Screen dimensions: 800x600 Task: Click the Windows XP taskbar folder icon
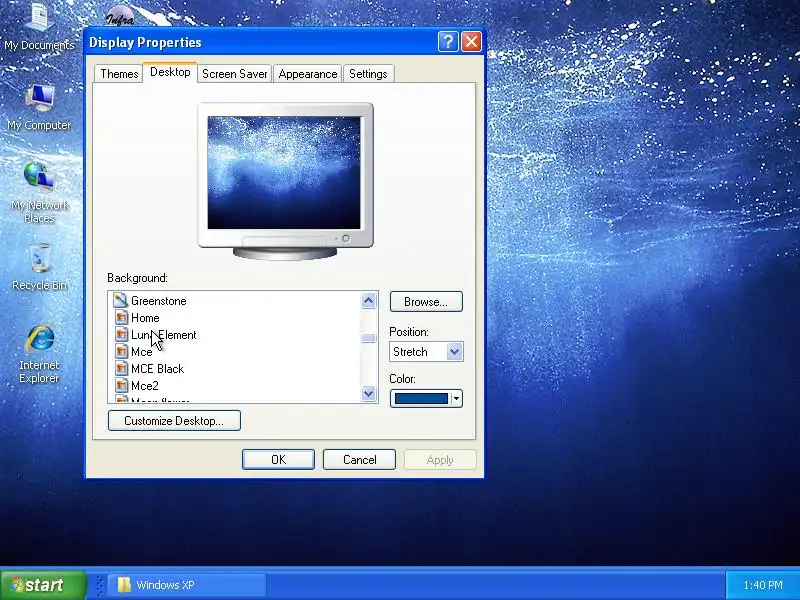124,585
